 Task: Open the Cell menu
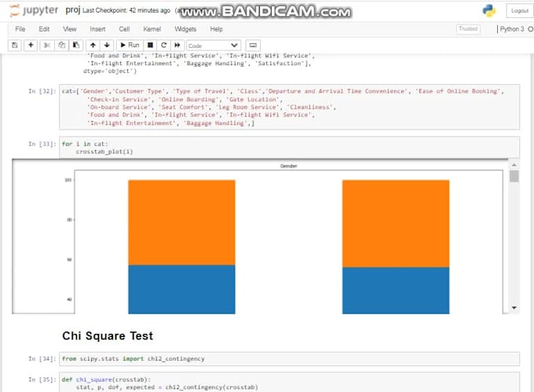point(124,29)
